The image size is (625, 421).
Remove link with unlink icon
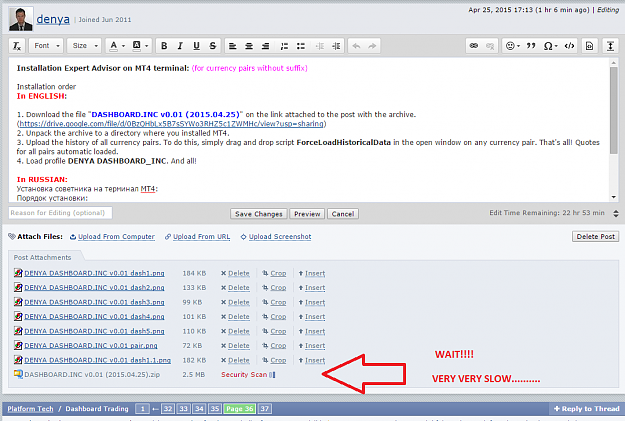490,46
